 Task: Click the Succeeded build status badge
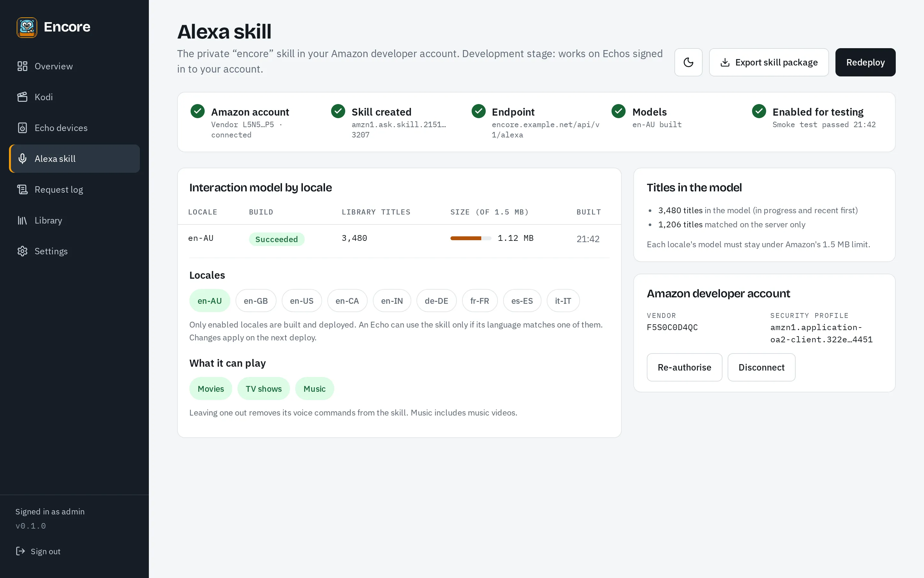[x=277, y=239]
